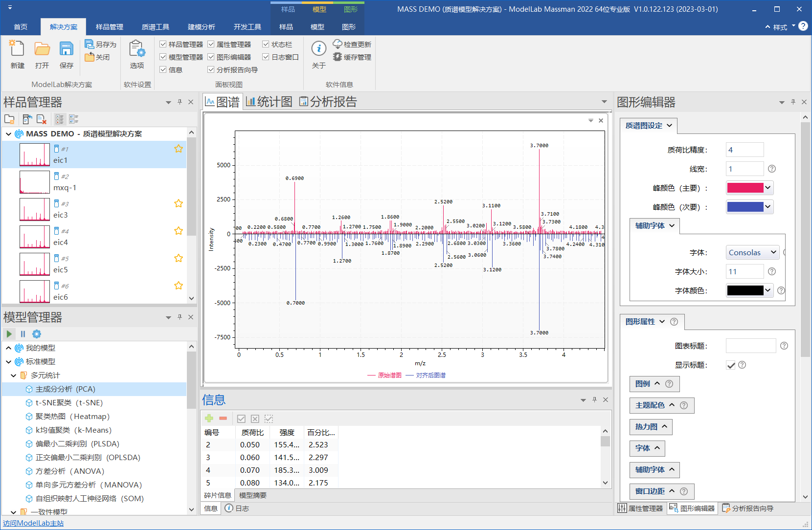Collapse the 质谱图设定 section
Image resolution: width=812 pixels, height=530 pixels.
649,126
